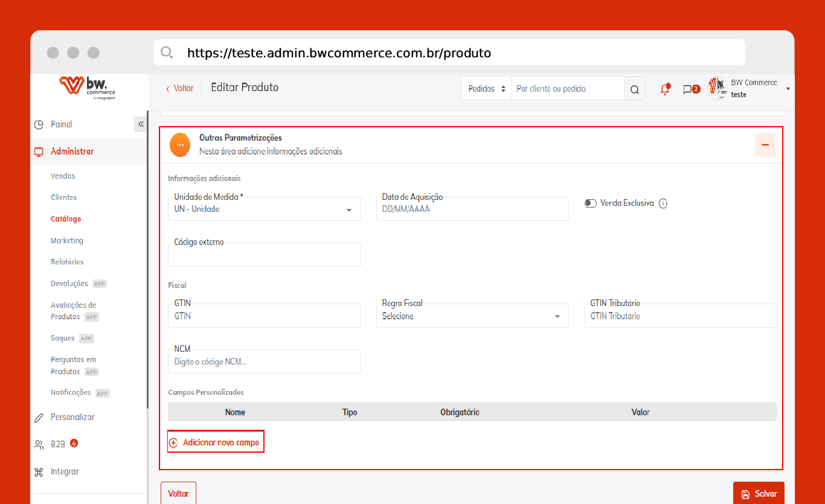Collapse the Outras Parametrizações section
This screenshot has height=504, width=825.
[765, 145]
